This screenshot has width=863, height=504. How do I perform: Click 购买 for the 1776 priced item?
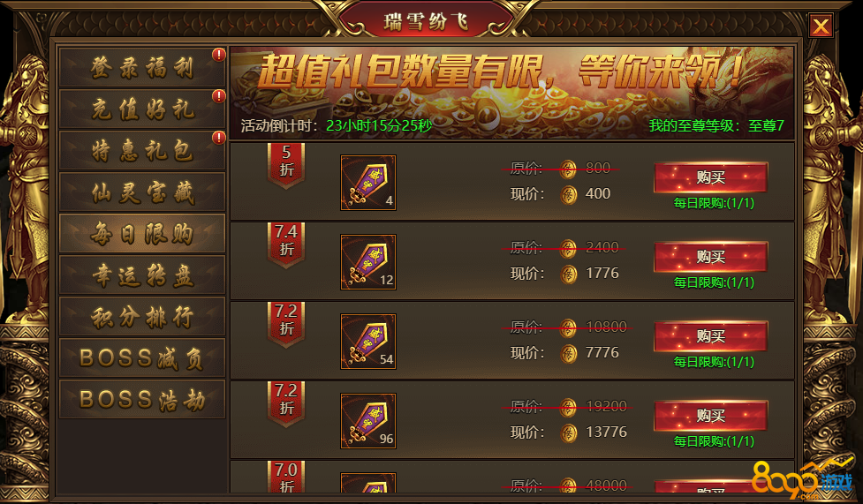(710, 256)
